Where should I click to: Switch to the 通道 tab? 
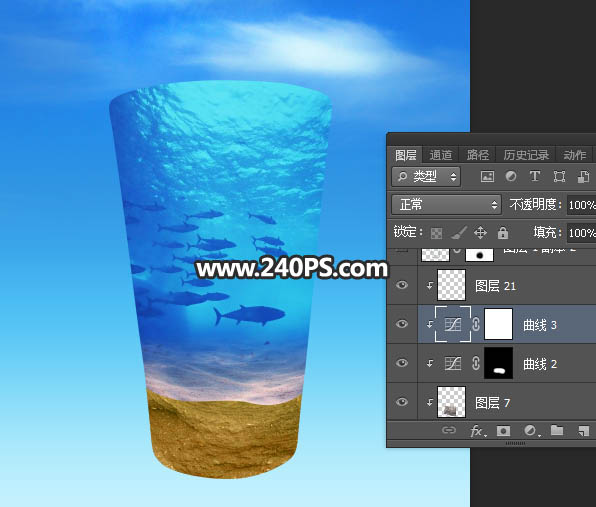441,155
